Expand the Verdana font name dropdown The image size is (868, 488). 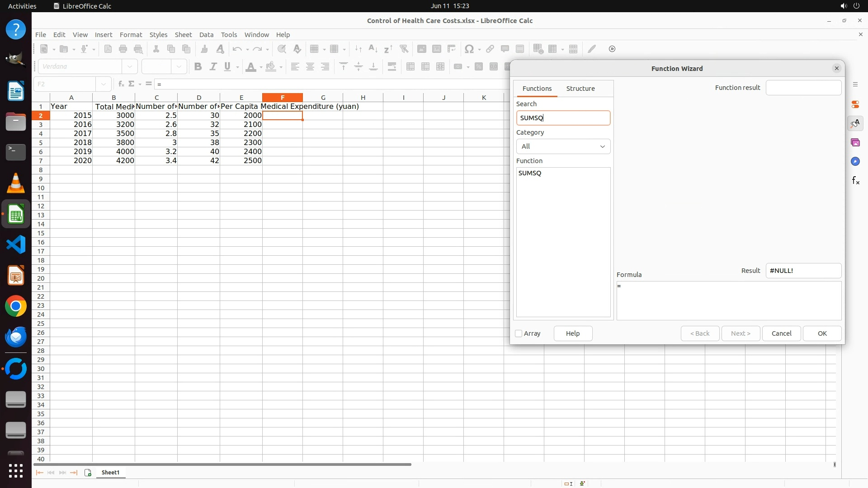click(130, 67)
